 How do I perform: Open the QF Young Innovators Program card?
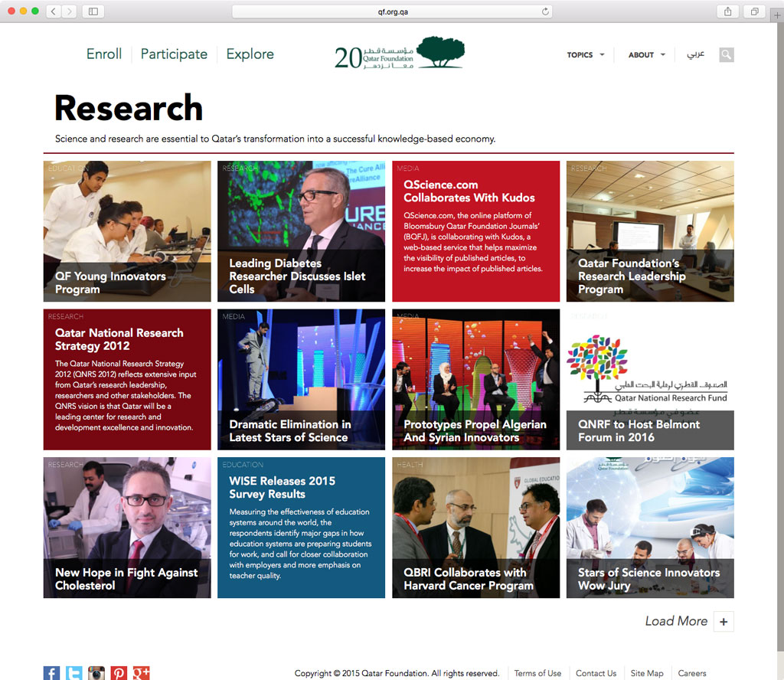(127, 231)
